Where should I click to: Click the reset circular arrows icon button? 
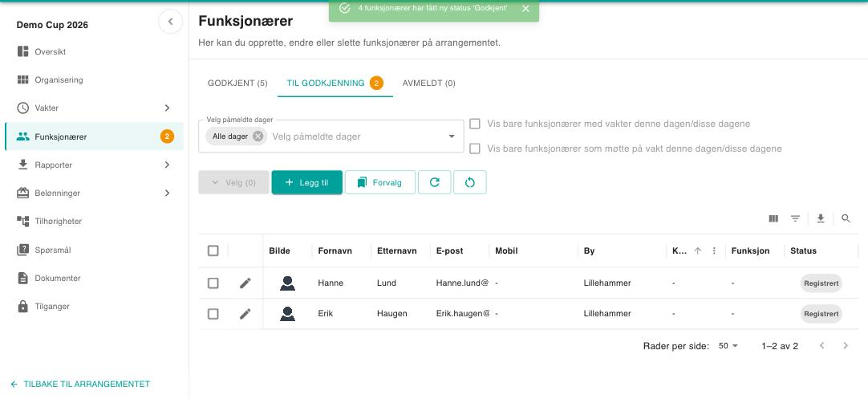tap(470, 182)
